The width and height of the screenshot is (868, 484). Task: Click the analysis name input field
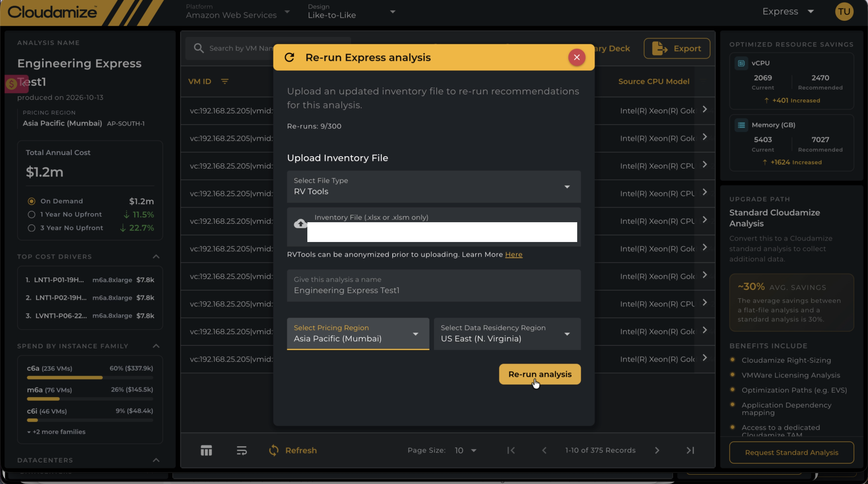(434, 286)
